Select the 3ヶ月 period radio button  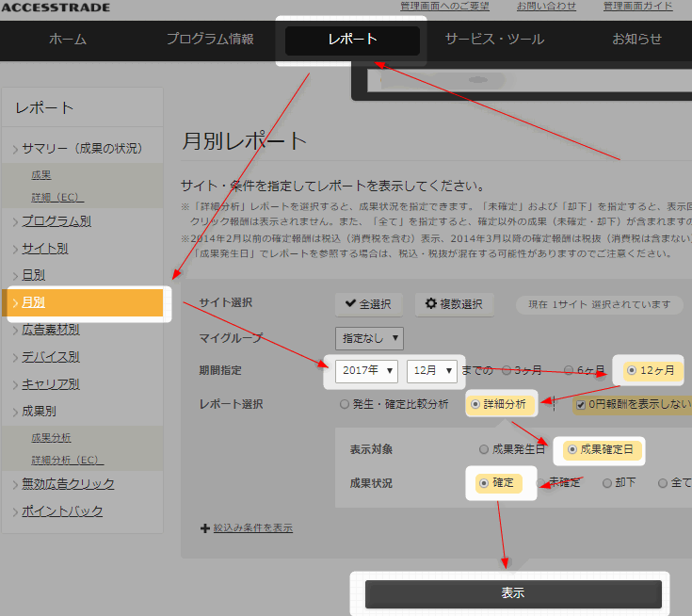[x=507, y=370]
